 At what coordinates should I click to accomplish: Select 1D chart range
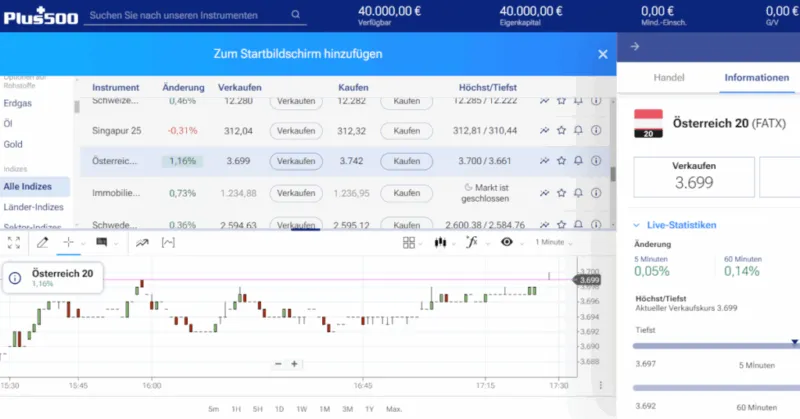[x=279, y=409]
